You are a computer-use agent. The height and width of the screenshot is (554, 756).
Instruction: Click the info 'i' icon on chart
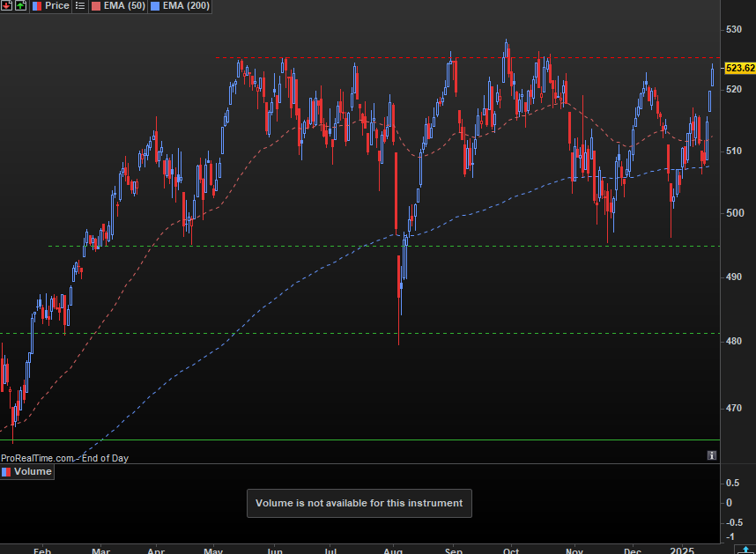point(712,455)
